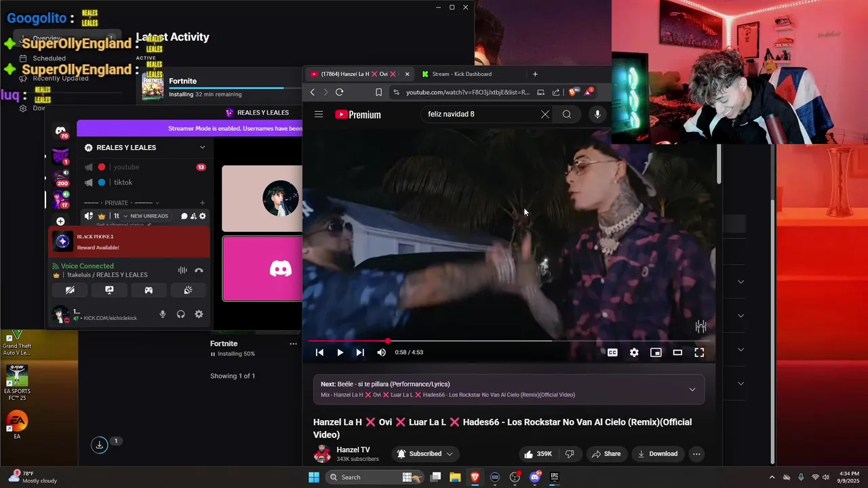Enter full screen on the video
Viewport: 868px width, 488px height.
(699, 352)
